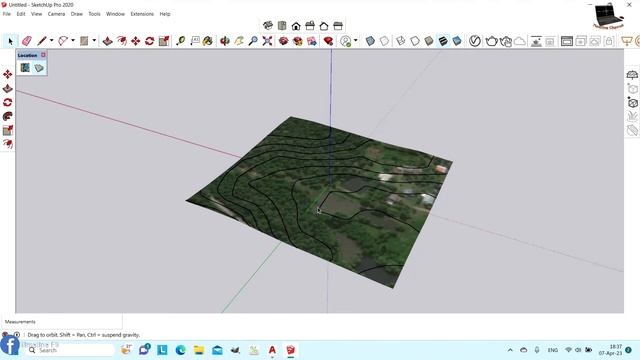Activate the Push/Pull tool in top toolbar
This screenshot has height=360, width=640.
(107, 41)
